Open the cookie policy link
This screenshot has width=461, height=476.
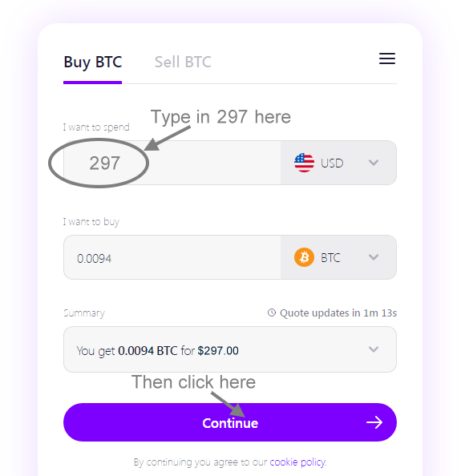(298, 462)
